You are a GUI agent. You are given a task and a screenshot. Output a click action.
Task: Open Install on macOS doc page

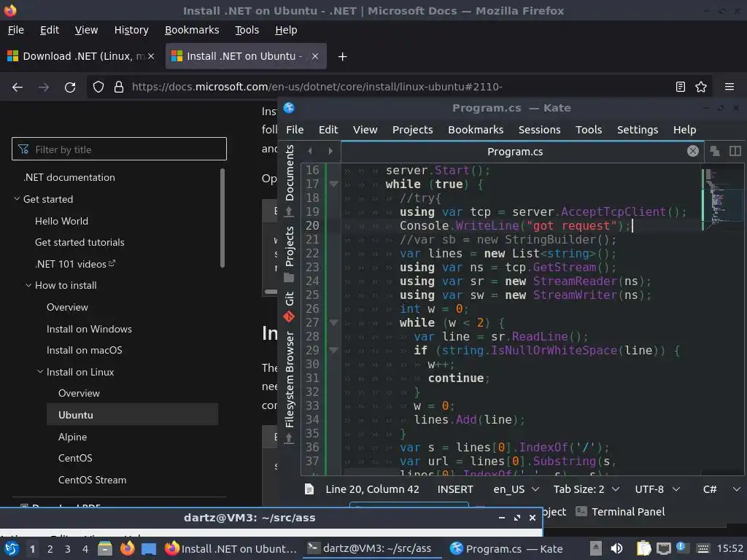[85, 350]
